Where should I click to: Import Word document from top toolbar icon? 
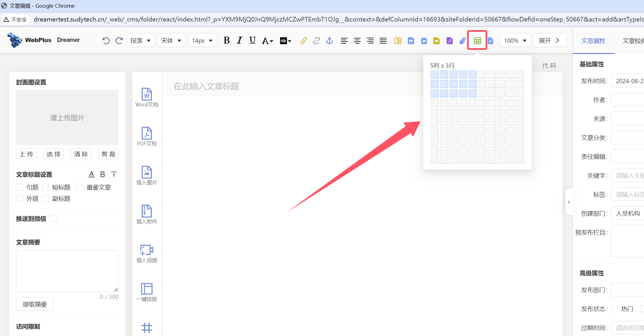tap(490, 41)
